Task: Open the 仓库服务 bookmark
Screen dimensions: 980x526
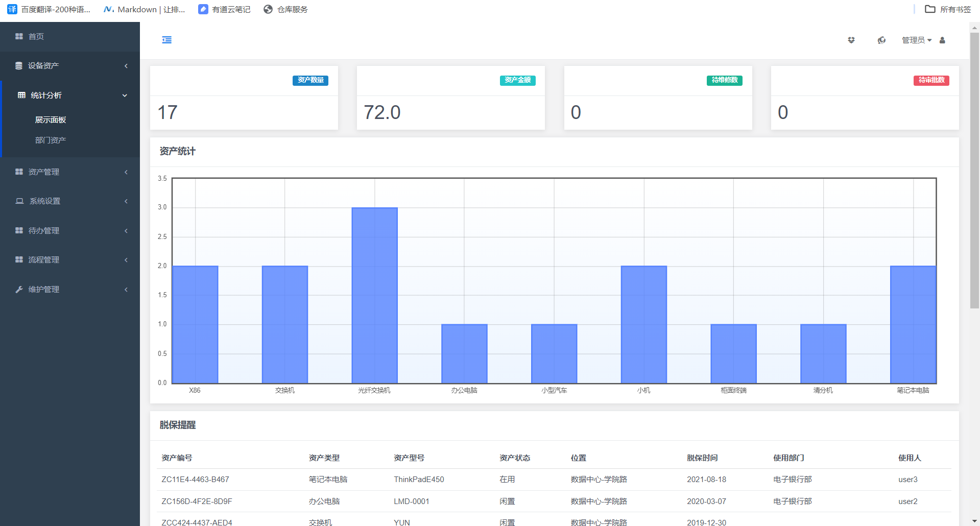Action: point(286,9)
